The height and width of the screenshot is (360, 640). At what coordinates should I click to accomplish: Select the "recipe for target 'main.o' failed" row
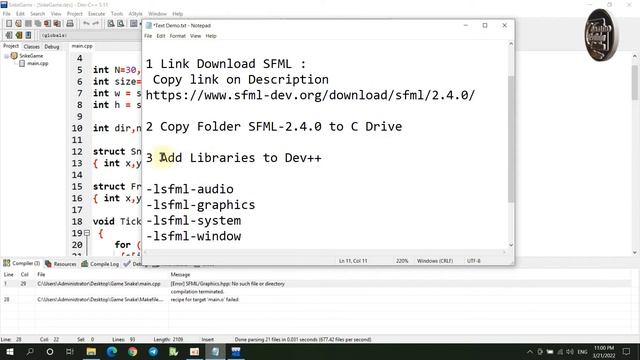coord(316,299)
